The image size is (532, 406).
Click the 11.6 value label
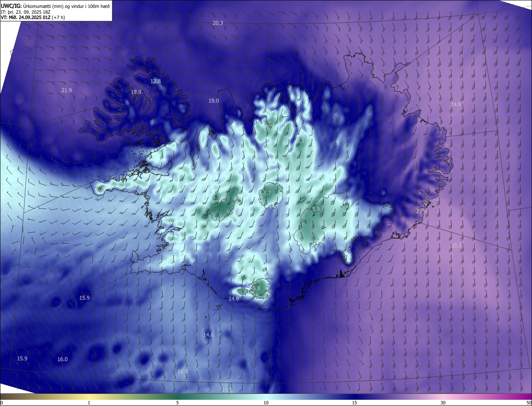[x=182, y=372]
